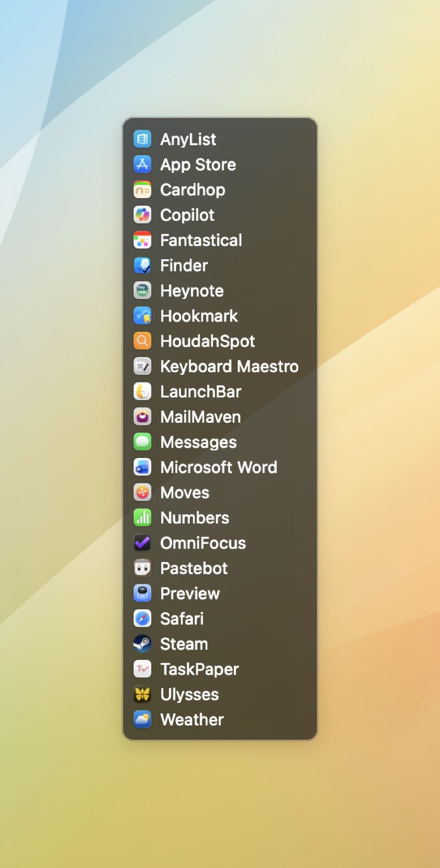Image resolution: width=440 pixels, height=868 pixels.
Task: Select the Moves label
Action: 185,493
